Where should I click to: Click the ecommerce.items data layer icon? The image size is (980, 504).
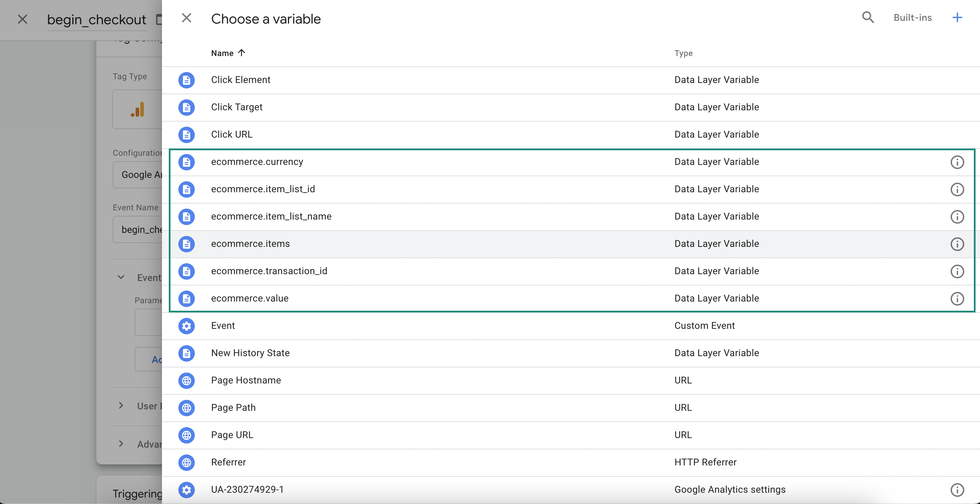click(187, 244)
